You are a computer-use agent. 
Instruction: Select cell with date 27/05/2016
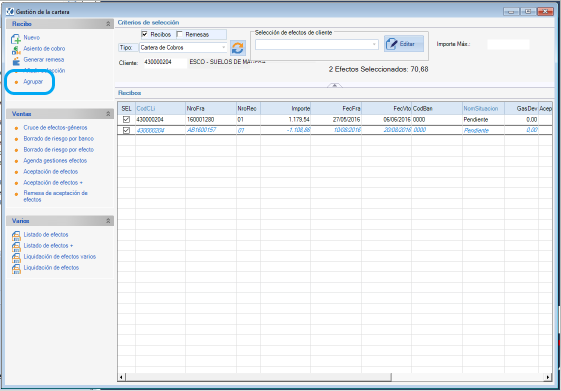336,119
